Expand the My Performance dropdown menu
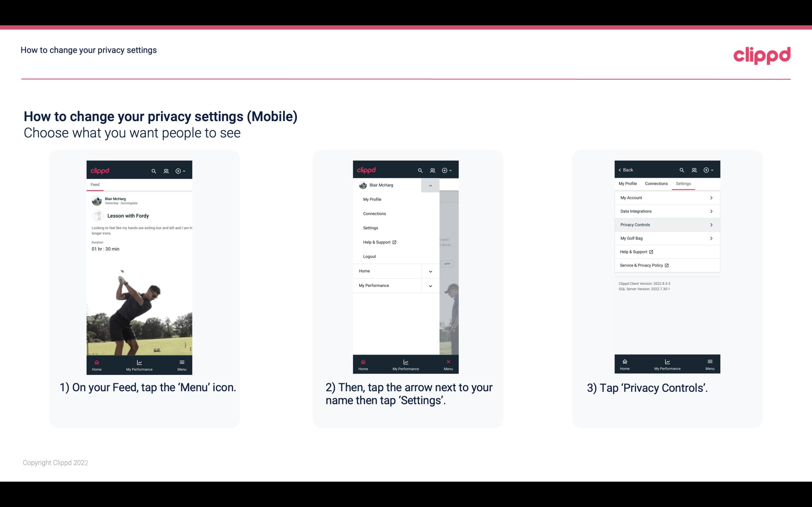Screen dimensions: 812x507 click(430, 286)
